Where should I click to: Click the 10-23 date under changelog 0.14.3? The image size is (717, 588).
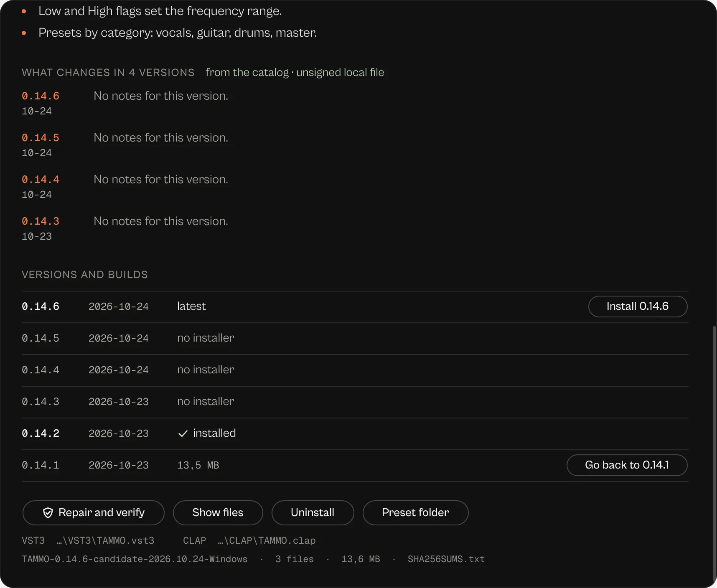point(37,236)
